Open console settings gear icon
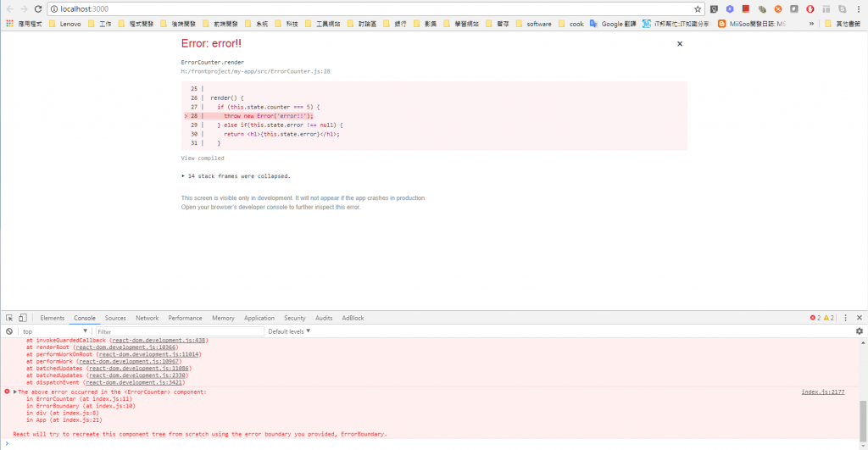The image size is (868, 450). click(x=860, y=331)
